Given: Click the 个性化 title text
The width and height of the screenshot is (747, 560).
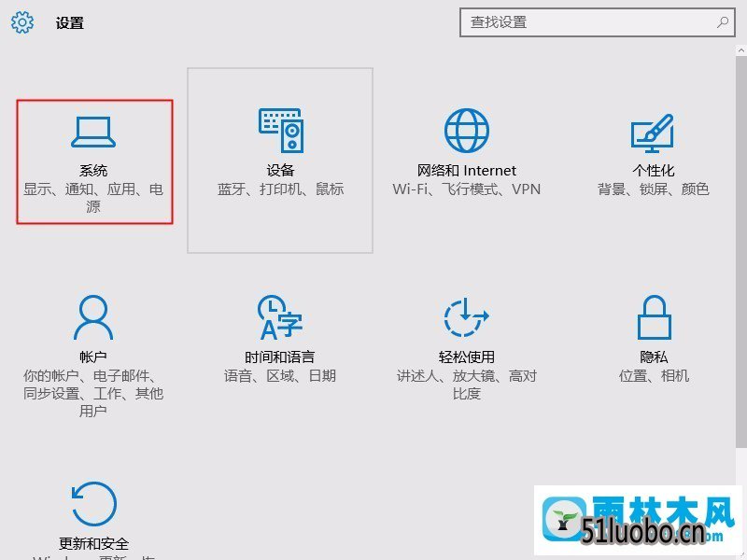Looking at the screenshot, I should 653,171.
